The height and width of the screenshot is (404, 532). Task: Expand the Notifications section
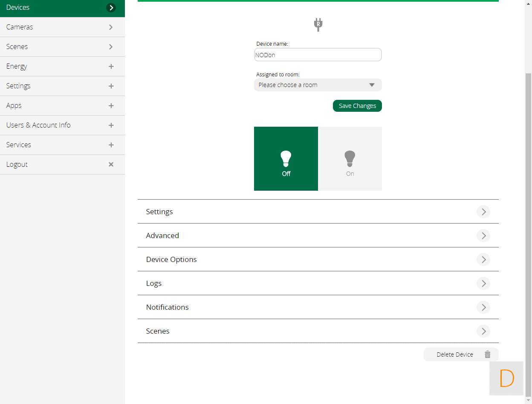coord(318,307)
